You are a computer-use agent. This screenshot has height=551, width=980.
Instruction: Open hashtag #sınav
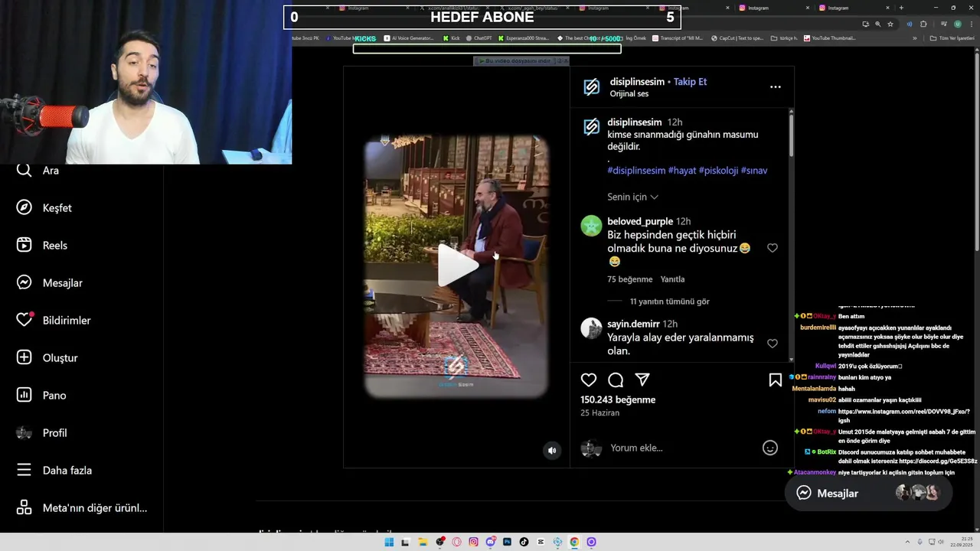tap(754, 171)
